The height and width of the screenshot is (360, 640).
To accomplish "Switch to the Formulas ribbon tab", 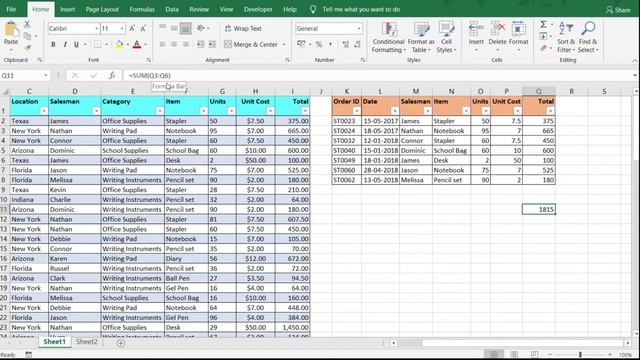I will coord(142,9).
